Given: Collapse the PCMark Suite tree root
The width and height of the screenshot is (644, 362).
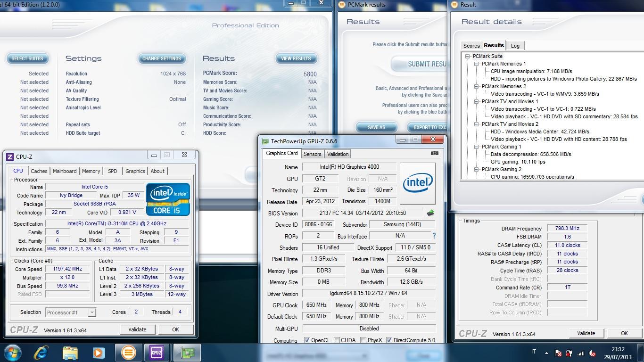Looking at the screenshot, I should tap(468, 56).
